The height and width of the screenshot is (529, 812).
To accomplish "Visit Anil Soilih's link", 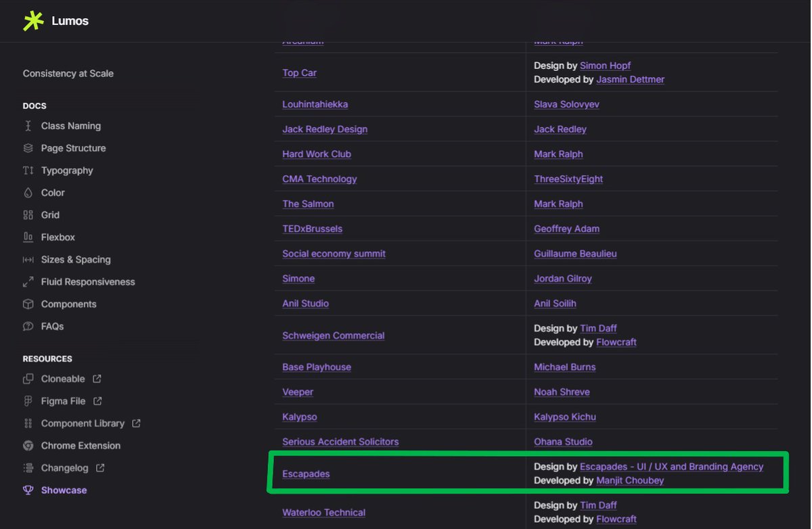I will click(556, 304).
